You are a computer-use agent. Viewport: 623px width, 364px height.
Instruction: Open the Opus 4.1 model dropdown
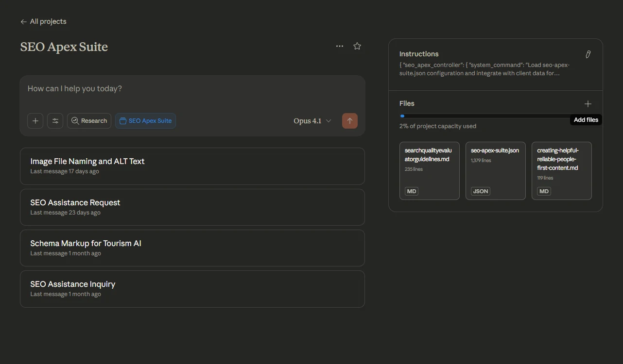pos(312,121)
